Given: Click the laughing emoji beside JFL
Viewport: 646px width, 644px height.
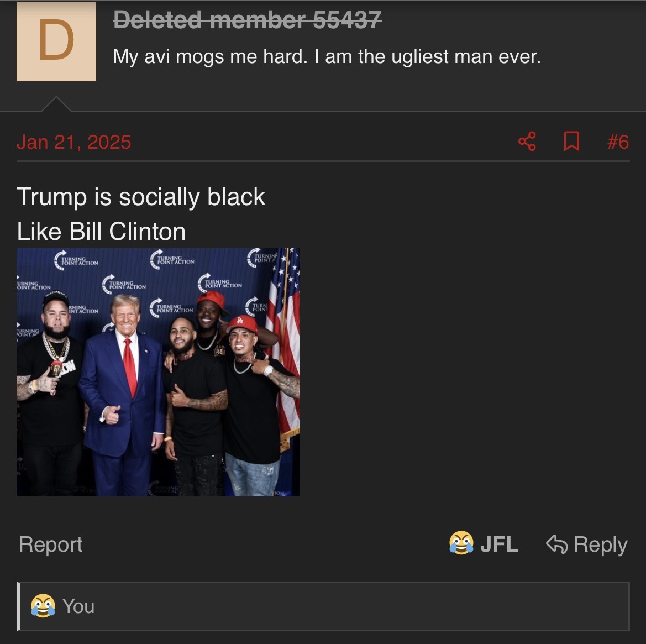Looking at the screenshot, I should (x=461, y=543).
